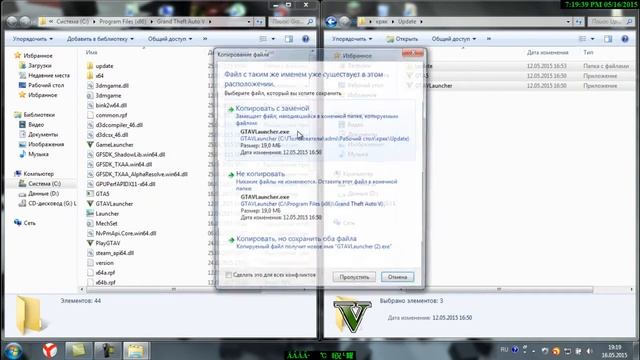The width and height of the screenshot is (640, 360).
Task: Go back in left Explorer window
Action: point(12,21)
